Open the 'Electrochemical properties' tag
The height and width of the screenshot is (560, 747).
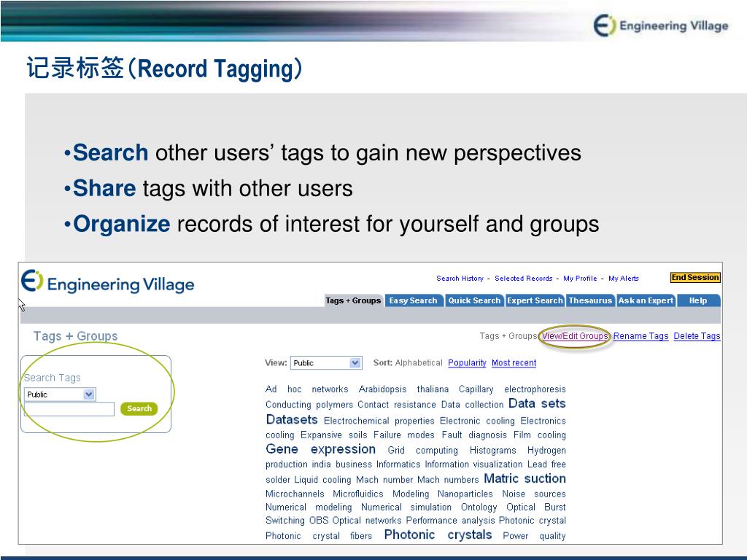coord(379,421)
